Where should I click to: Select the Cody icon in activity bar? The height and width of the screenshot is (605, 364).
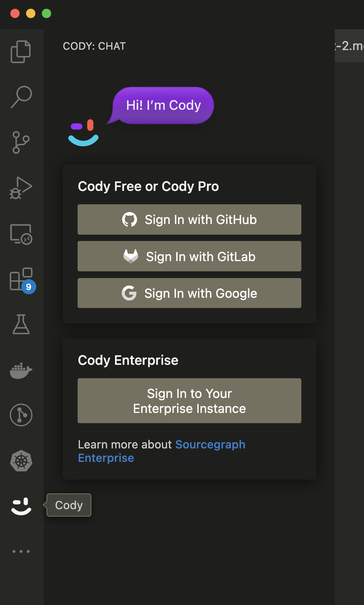click(x=21, y=506)
